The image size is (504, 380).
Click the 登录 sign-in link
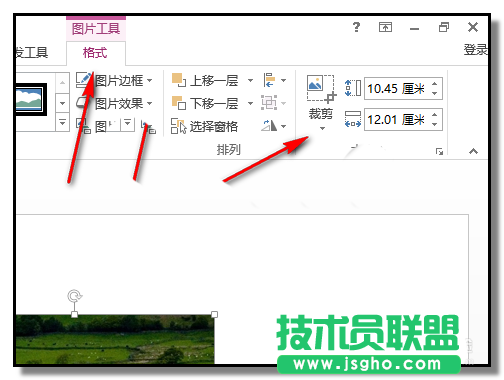(x=475, y=50)
